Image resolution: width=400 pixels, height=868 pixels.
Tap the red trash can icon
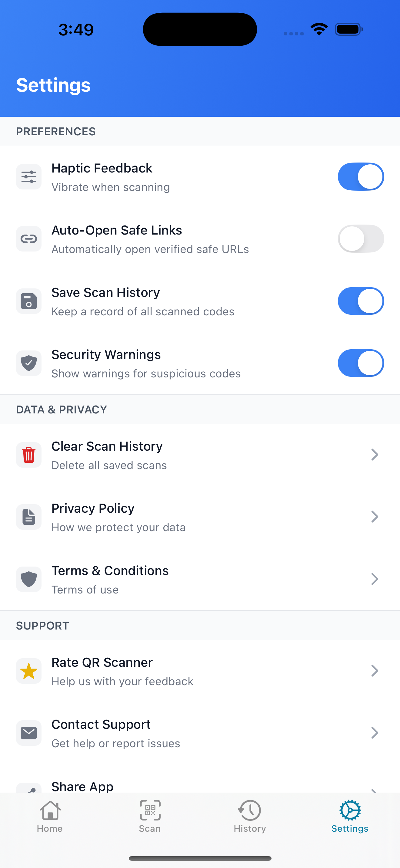click(x=29, y=455)
